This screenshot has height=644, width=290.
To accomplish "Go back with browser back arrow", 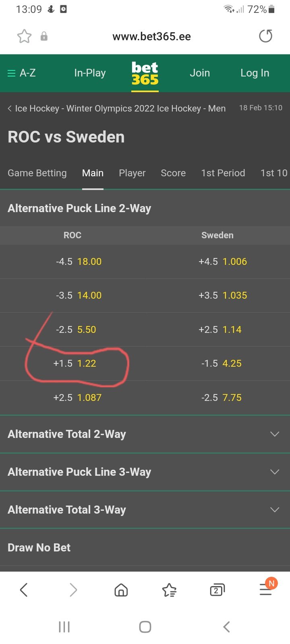I will (24, 590).
